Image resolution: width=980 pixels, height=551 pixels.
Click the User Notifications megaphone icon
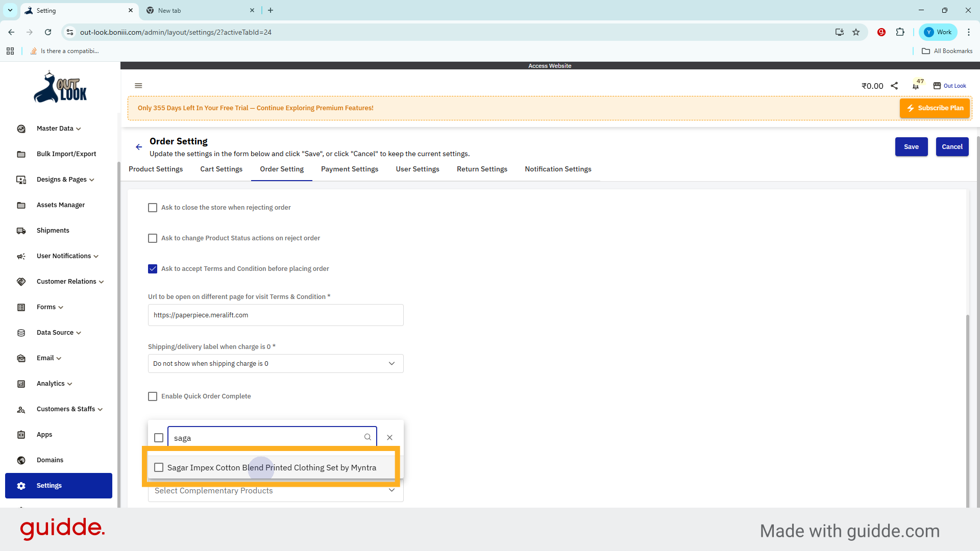point(21,256)
